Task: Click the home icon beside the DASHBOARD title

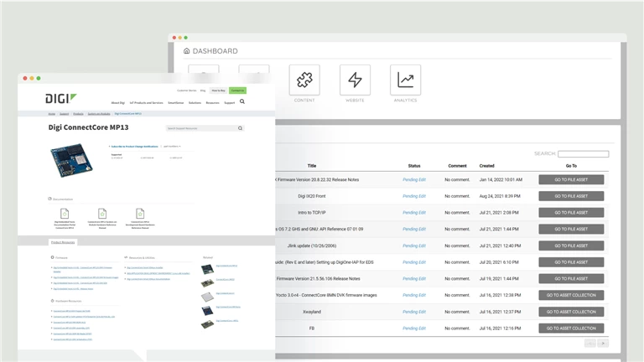Action: click(186, 51)
